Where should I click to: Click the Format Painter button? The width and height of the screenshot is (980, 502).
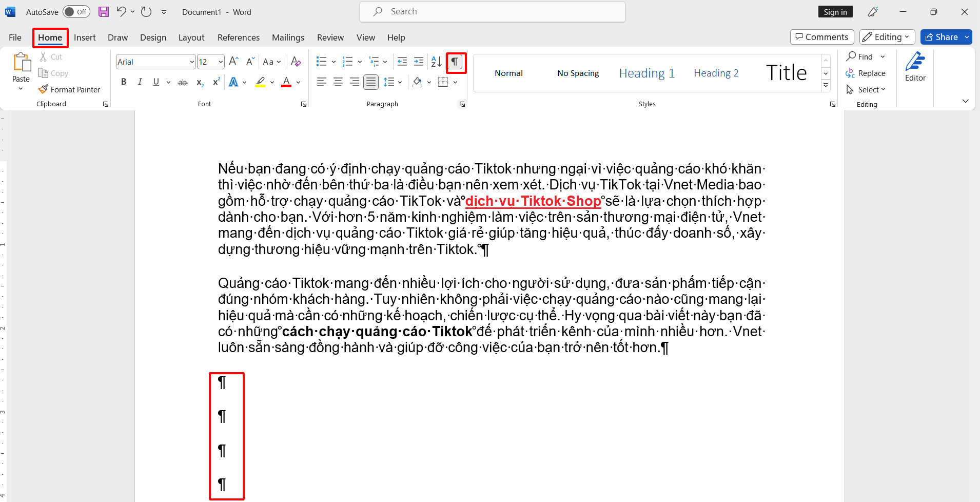[x=69, y=89]
